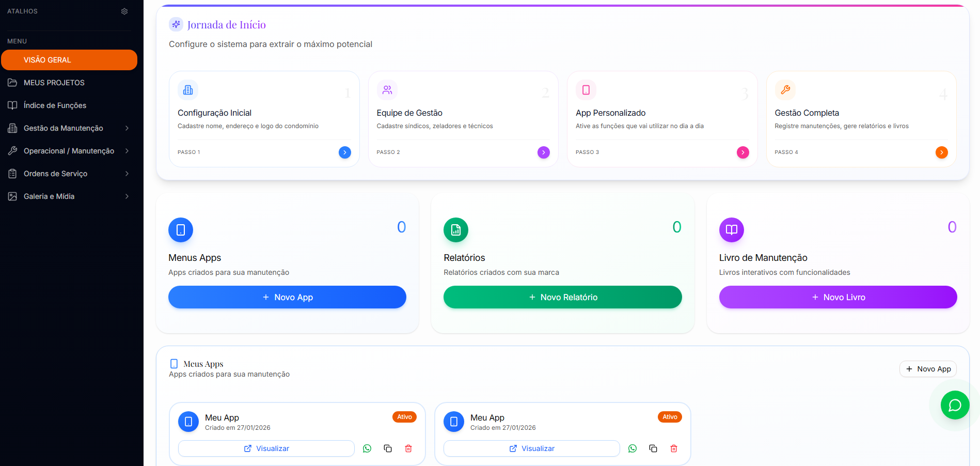
Task: Delete the first Meu App
Action: (408, 448)
